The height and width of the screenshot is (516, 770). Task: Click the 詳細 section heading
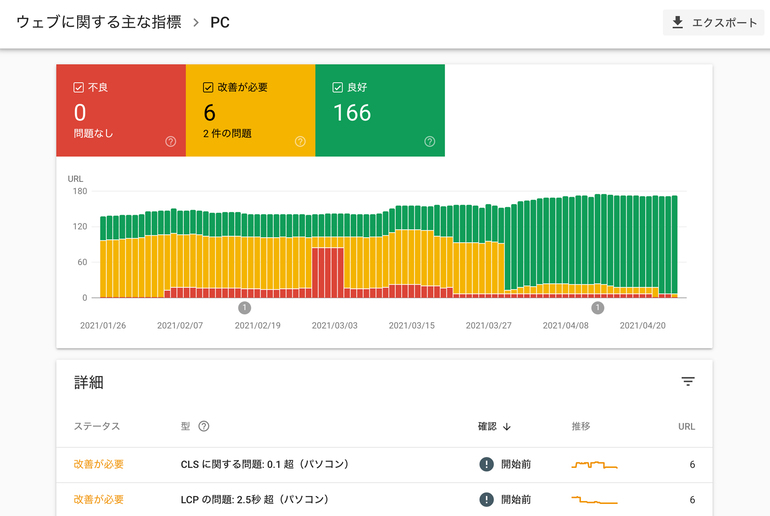89,382
